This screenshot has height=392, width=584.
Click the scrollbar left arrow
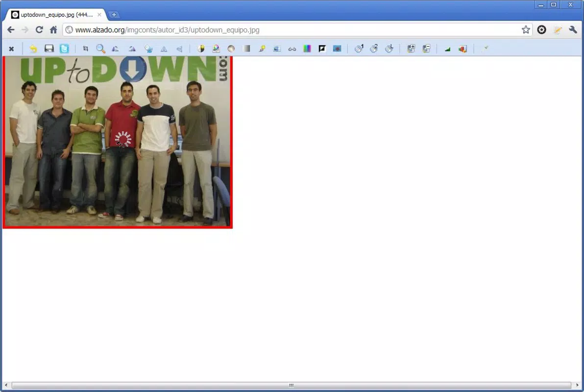click(x=5, y=385)
